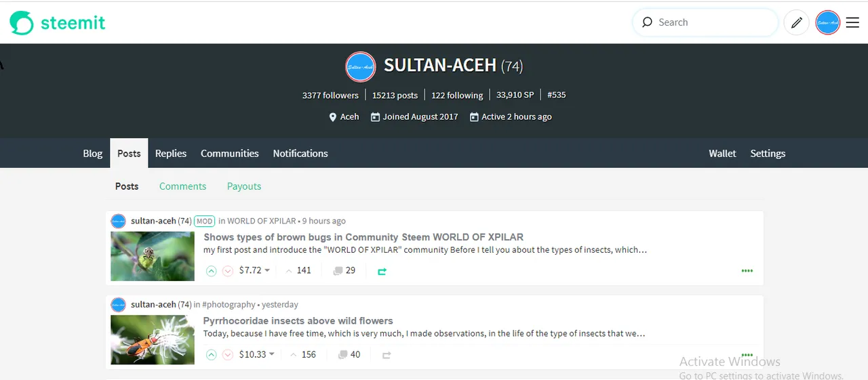This screenshot has width=868, height=380.
Task: Open the Replies tab
Action: 171,154
